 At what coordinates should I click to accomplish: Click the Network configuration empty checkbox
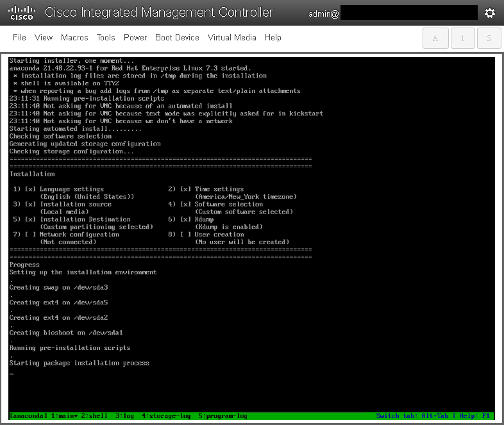click(x=31, y=235)
